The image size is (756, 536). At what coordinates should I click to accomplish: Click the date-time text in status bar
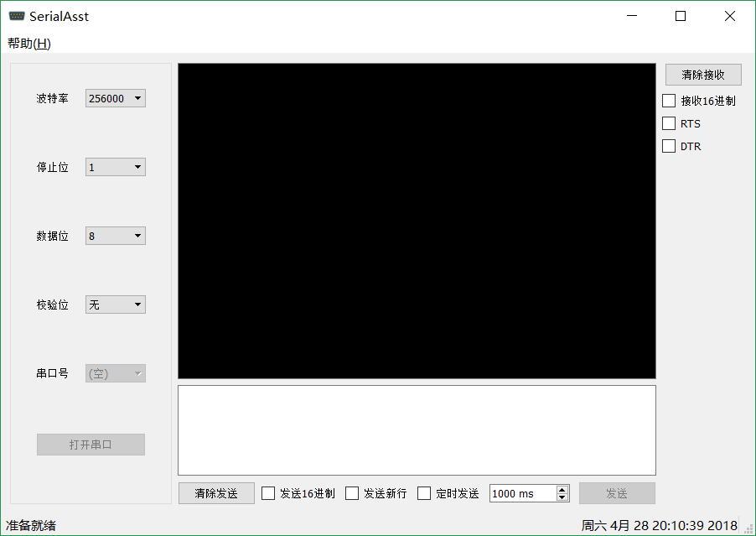659,525
